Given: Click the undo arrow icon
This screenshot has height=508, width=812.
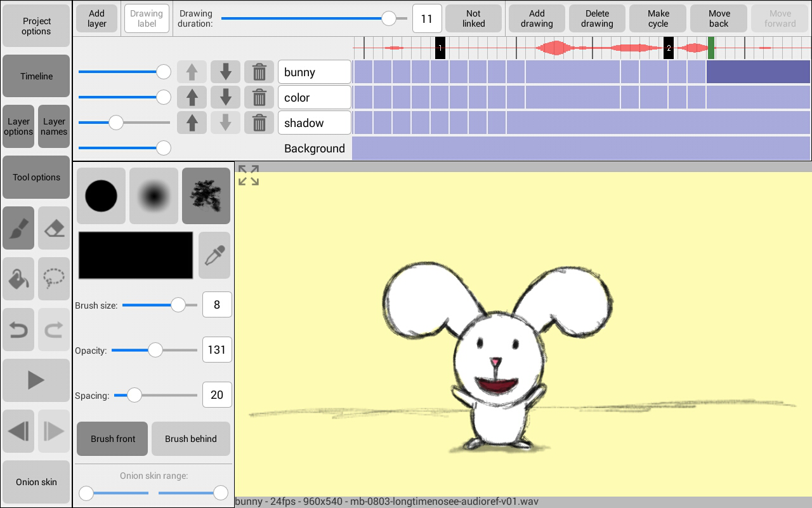Looking at the screenshot, I should tap(18, 330).
